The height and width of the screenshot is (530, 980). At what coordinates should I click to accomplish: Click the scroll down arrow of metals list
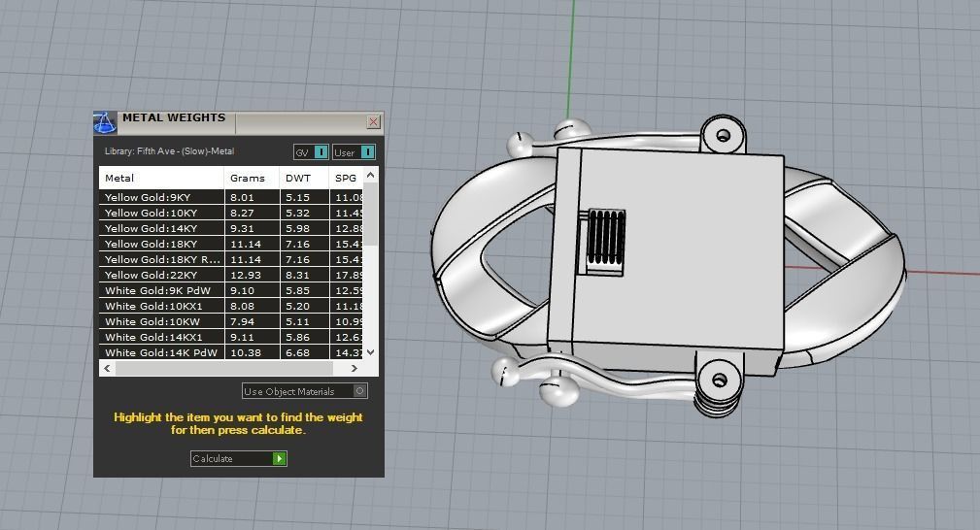[371, 352]
